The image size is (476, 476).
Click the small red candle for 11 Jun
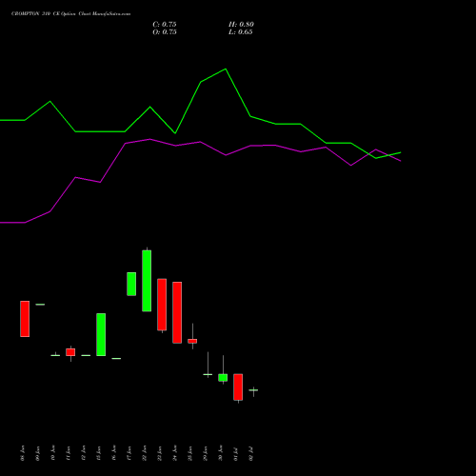70,352
